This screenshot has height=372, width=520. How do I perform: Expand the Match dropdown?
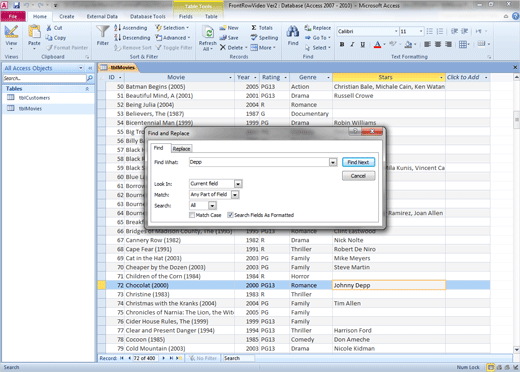click(235, 195)
